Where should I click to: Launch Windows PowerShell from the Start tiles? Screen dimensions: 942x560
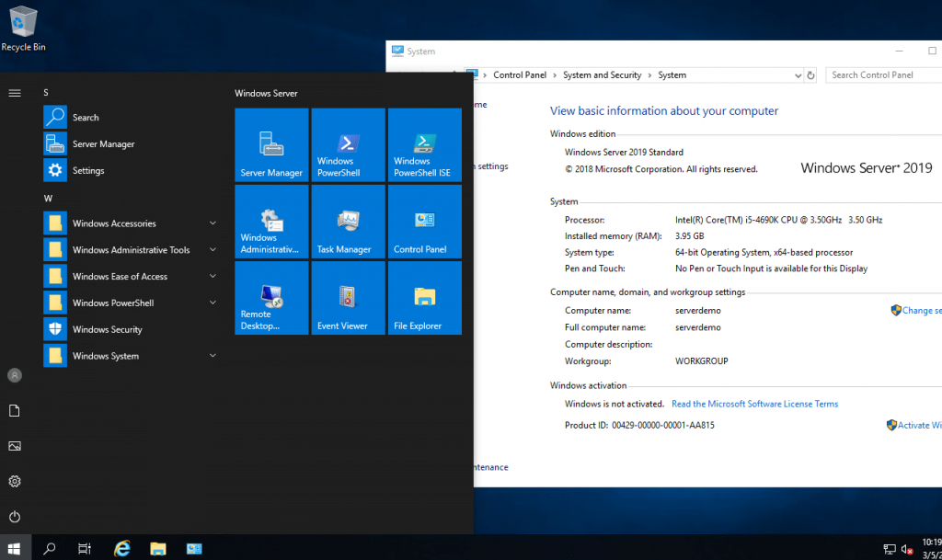click(x=348, y=144)
